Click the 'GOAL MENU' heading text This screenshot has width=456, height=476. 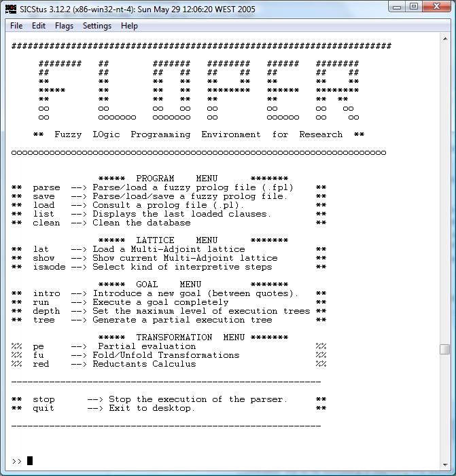(169, 285)
